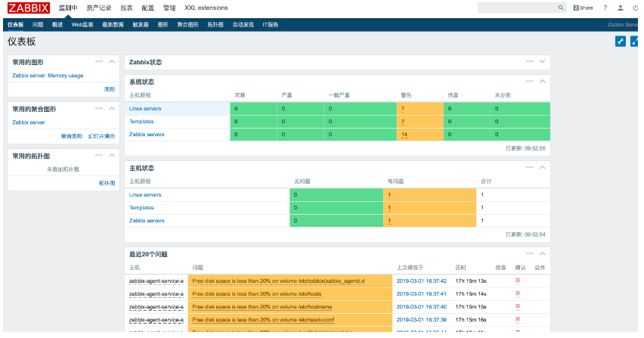Open Linux servers in 系统状态 table
The height and width of the screenshot is (338, 644).
point(145,108)
